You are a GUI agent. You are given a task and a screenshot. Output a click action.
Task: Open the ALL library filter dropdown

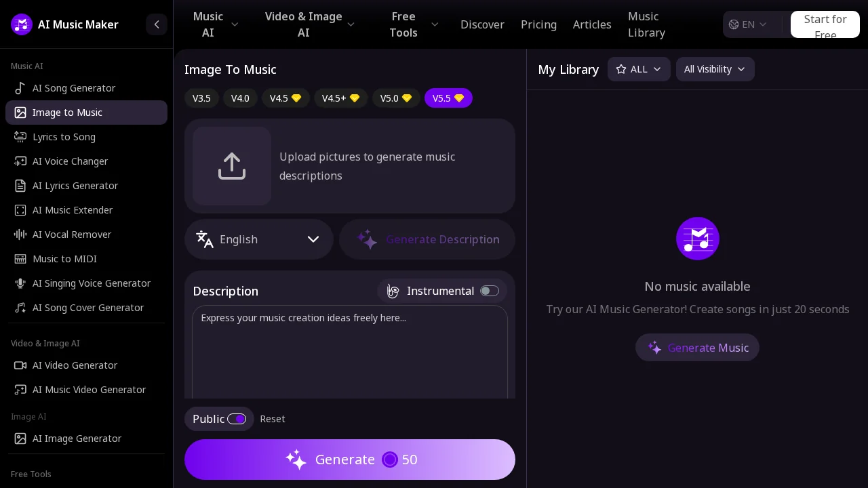[639, 69]
